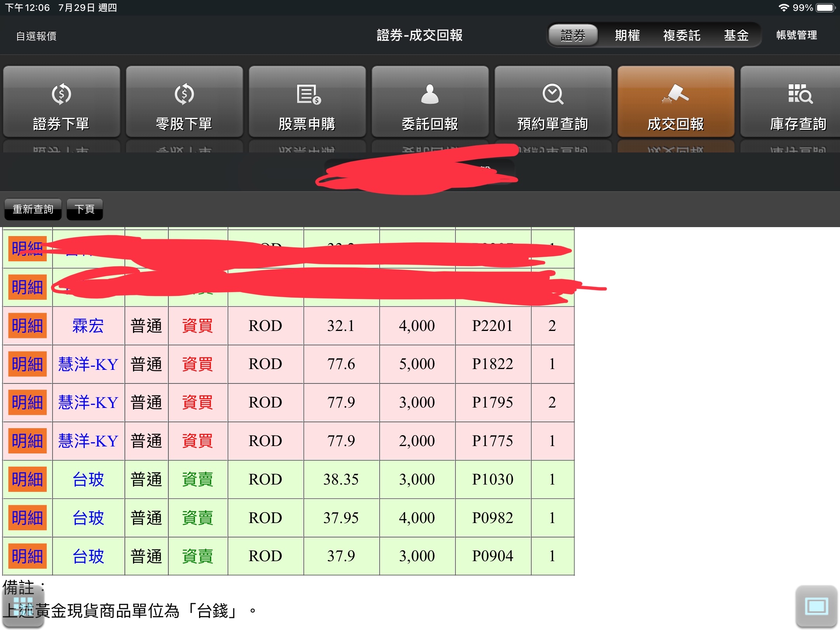Tap the screen layout icon bottom-right
The width and height of the screenshot is (840, 630).
pos(816,606)
